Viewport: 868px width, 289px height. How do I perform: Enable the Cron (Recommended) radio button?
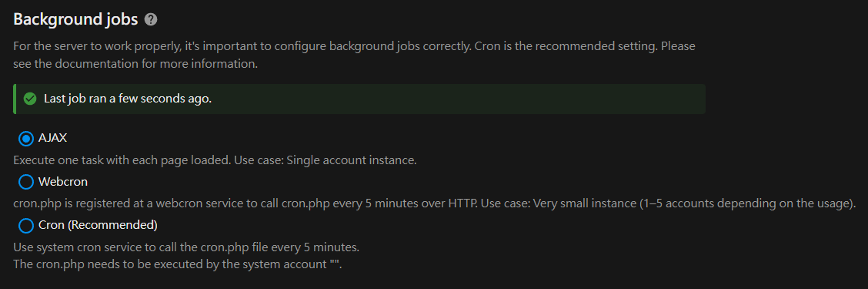click(x=26, y=226)
